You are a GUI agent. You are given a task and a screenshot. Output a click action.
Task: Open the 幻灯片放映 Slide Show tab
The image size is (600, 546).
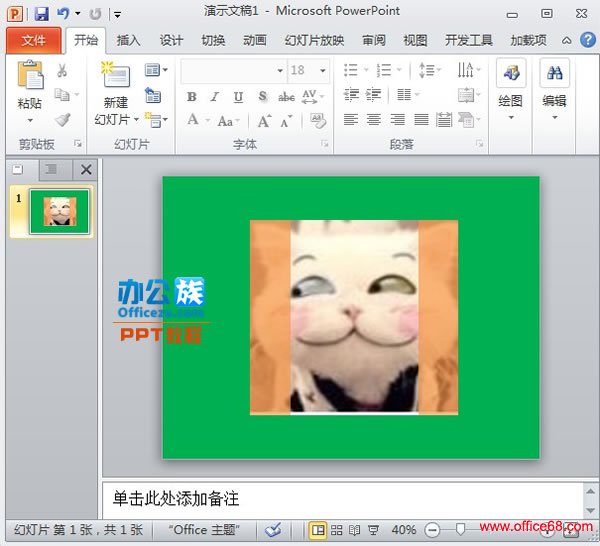314,40
